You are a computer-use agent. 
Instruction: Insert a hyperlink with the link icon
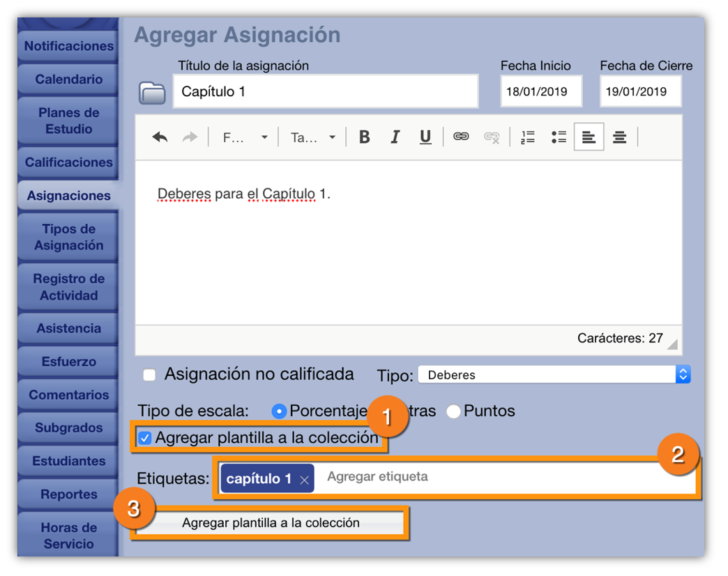(x=461, y=137)
